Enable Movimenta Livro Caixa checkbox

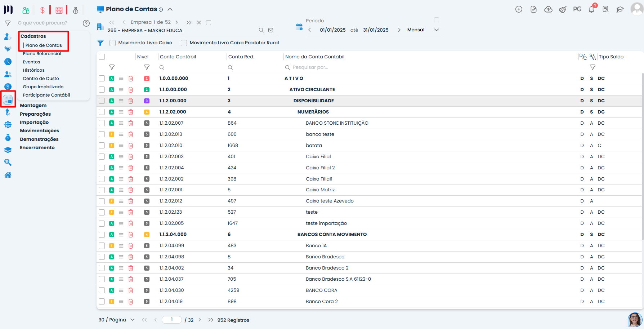[113, 43]
